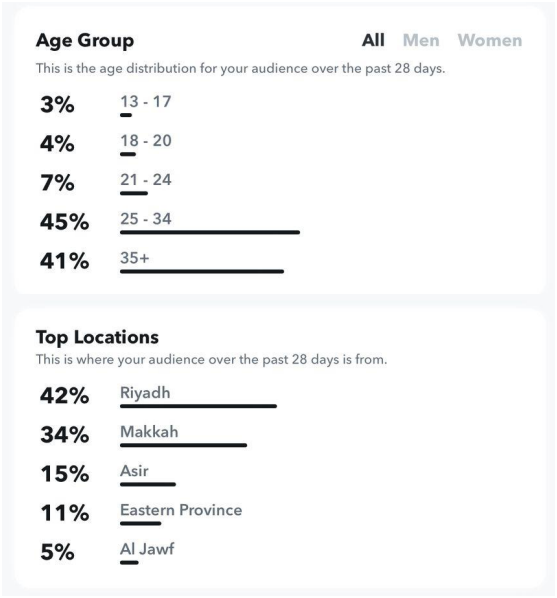
Task: Select the Asir location label
Action: (134, 471)
